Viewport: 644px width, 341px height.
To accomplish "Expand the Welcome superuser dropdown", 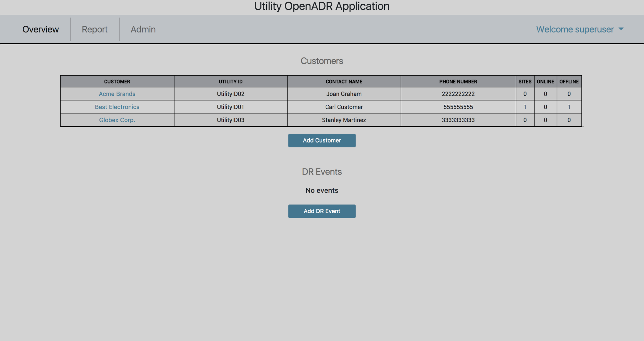I will pos(580,29).
